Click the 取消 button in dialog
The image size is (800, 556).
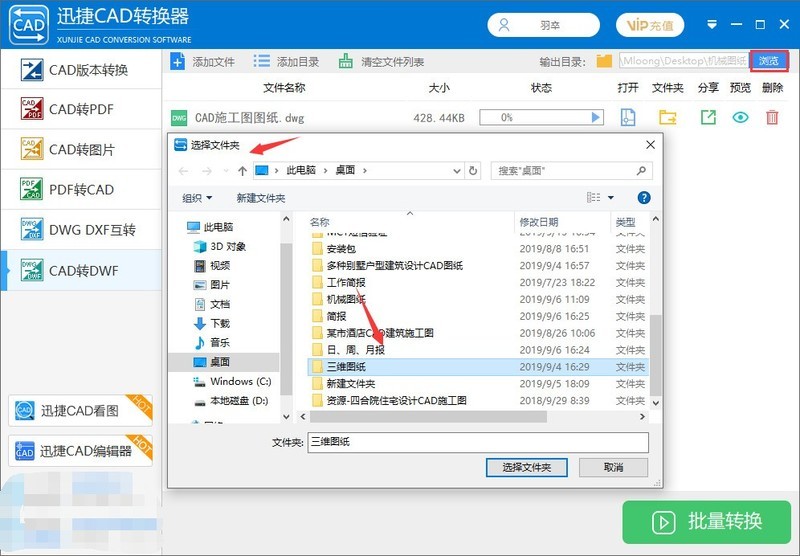click(x=613, y=467)
